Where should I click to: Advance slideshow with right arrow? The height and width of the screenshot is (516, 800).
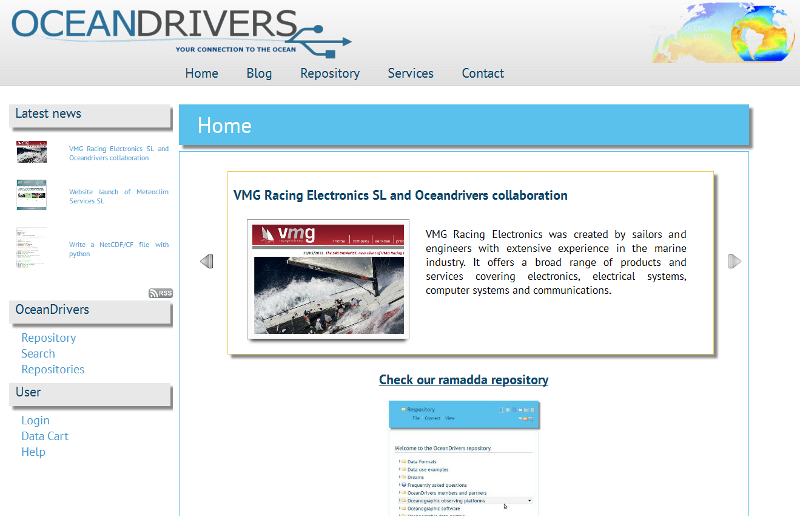734,261
